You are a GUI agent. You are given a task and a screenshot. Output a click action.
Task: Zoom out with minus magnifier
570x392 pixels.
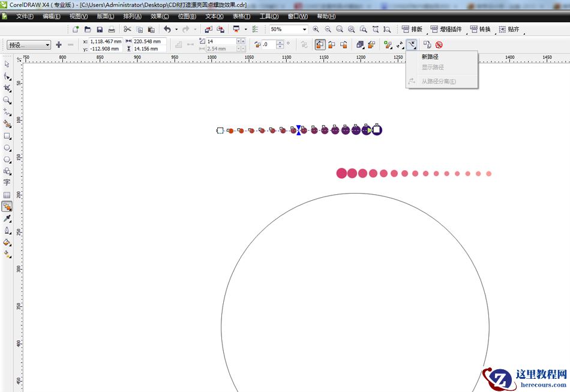click(328, 29)
